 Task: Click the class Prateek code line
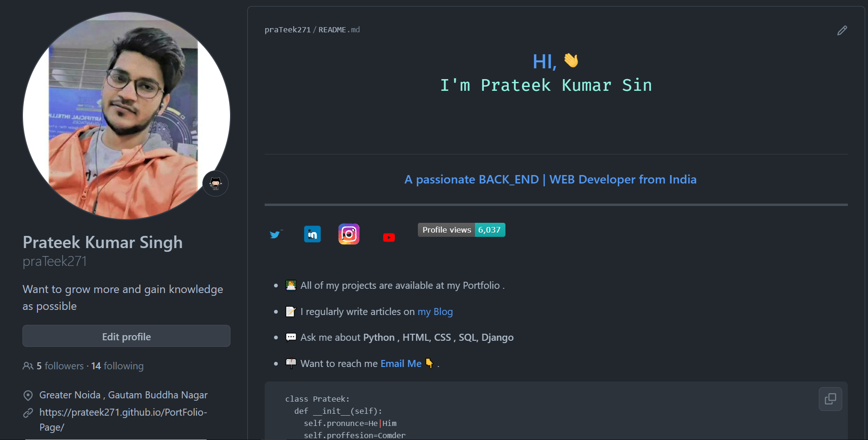pyautogui.click(x=317, y=399)
